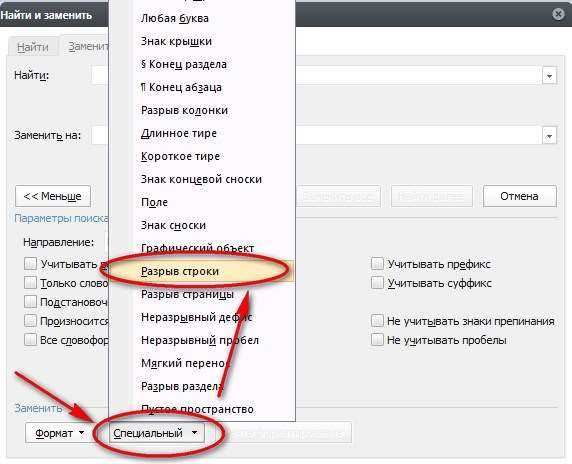This screenshot has height=464, width=572.
Task: Enable 'Учитывать префикс' checkbox
Action: [377, 263]
